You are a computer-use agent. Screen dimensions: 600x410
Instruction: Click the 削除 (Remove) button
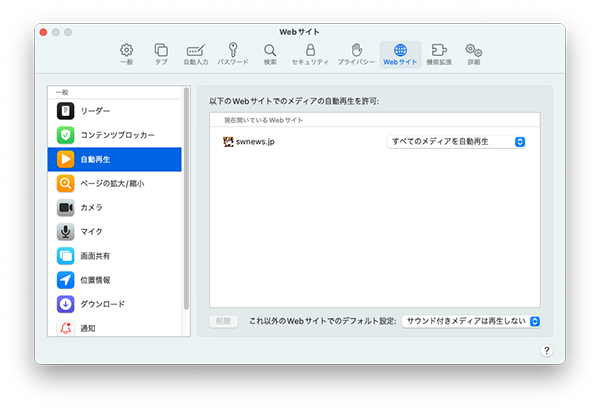pos(224,321)
